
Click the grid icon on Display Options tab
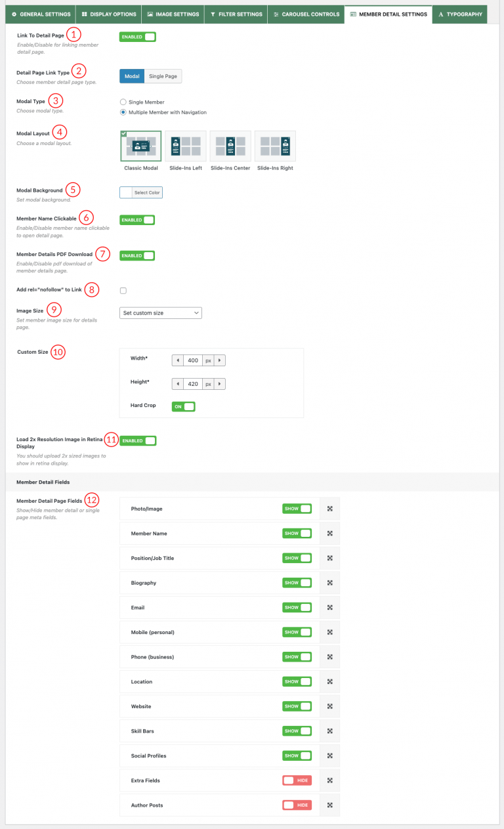[x=83, y=14]
